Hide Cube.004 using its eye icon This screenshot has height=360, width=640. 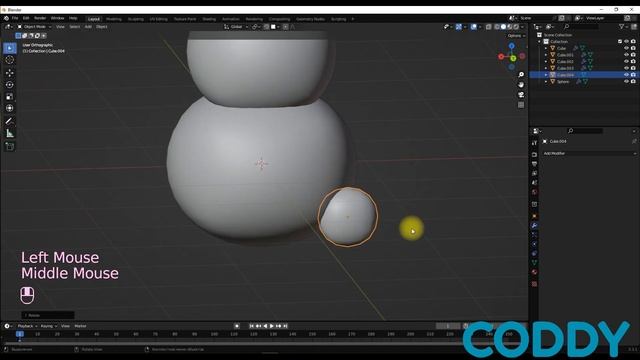626,75
